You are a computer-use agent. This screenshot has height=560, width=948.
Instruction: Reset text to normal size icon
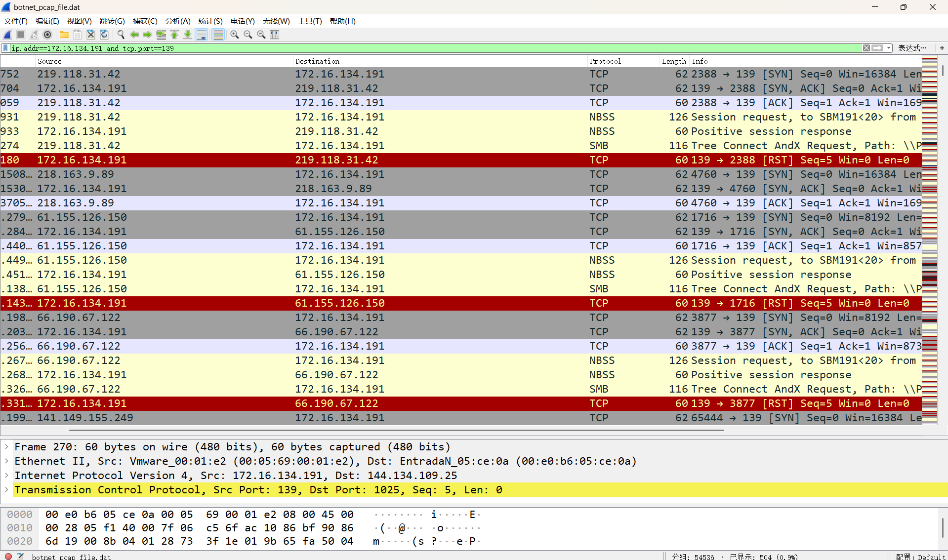pos(261,35)
